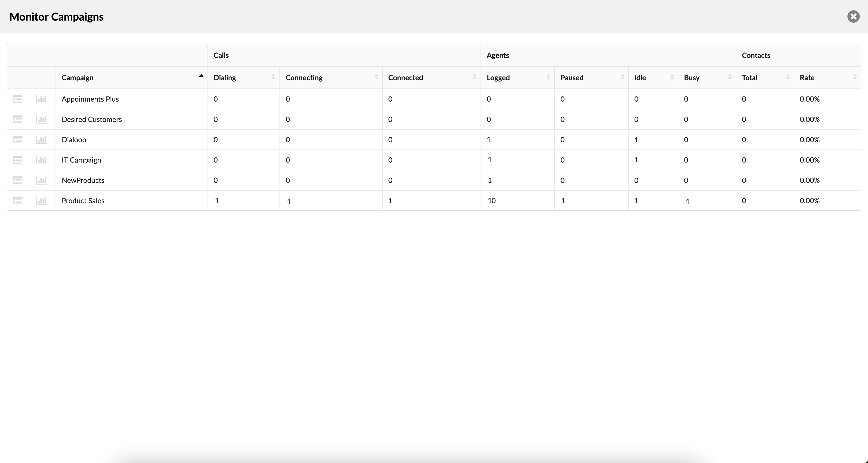Click Paused value 1 for Product Sales
The image size is (868, 463).
(x=563, y=200)
